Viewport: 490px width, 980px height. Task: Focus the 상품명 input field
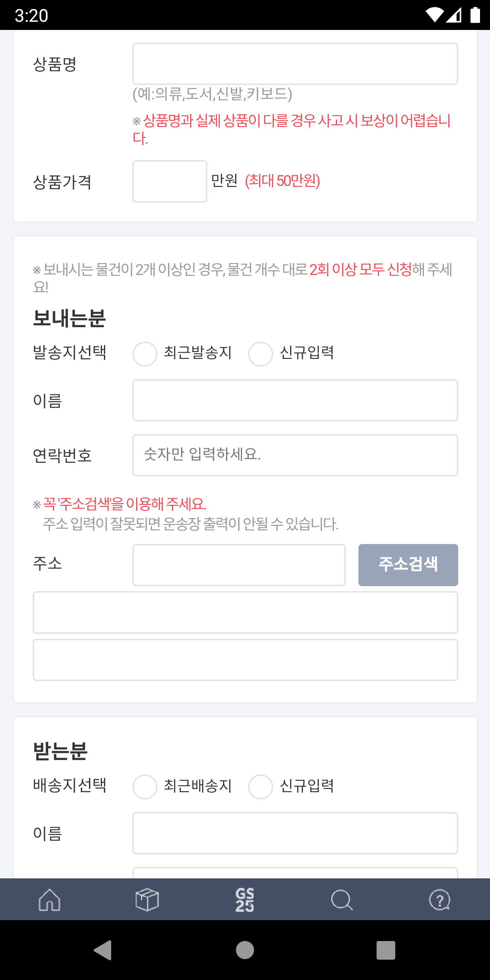coord(295,64)
